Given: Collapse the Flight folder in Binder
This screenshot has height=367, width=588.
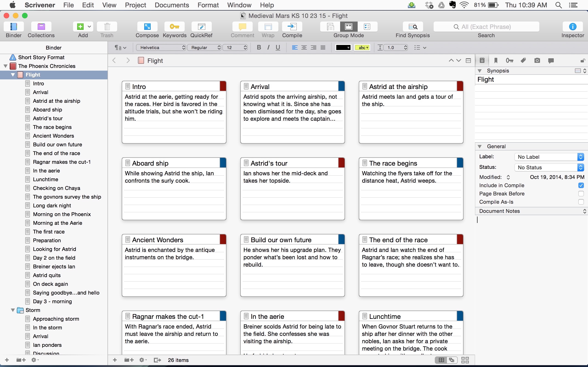Looking at the screenshot, I should pyautogui.click(x=13, y=75).
